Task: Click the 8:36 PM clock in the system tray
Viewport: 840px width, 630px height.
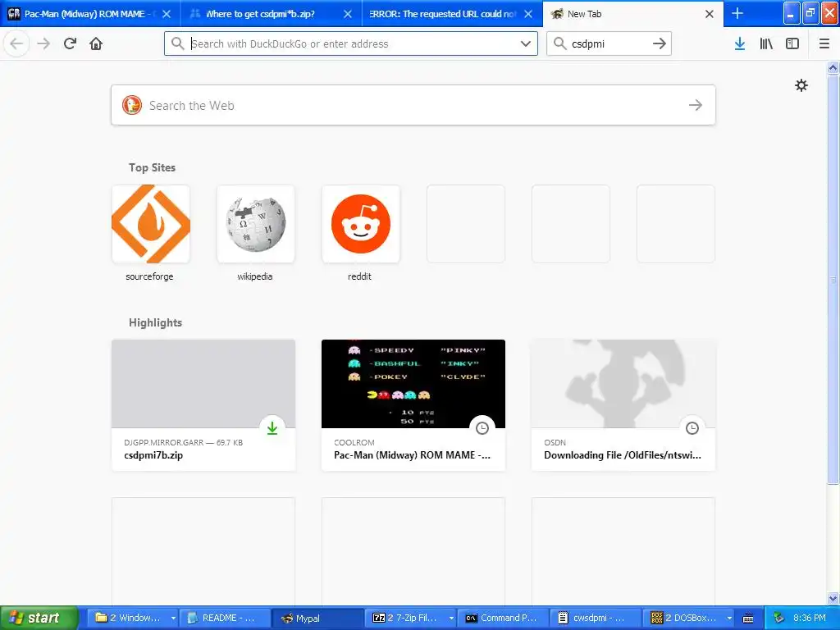Action: click(810, 618)
